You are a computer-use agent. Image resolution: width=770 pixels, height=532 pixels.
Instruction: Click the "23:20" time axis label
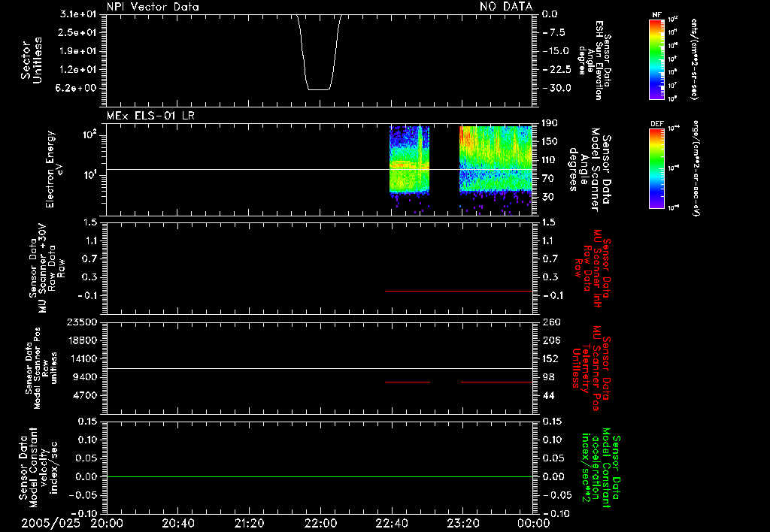[x=462, y=523]
